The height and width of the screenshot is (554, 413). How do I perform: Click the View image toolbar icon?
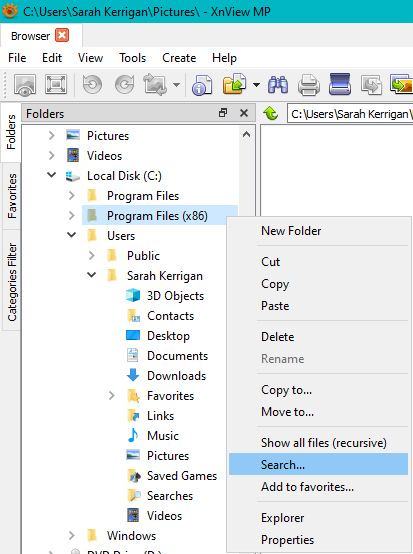coord(25,84)
